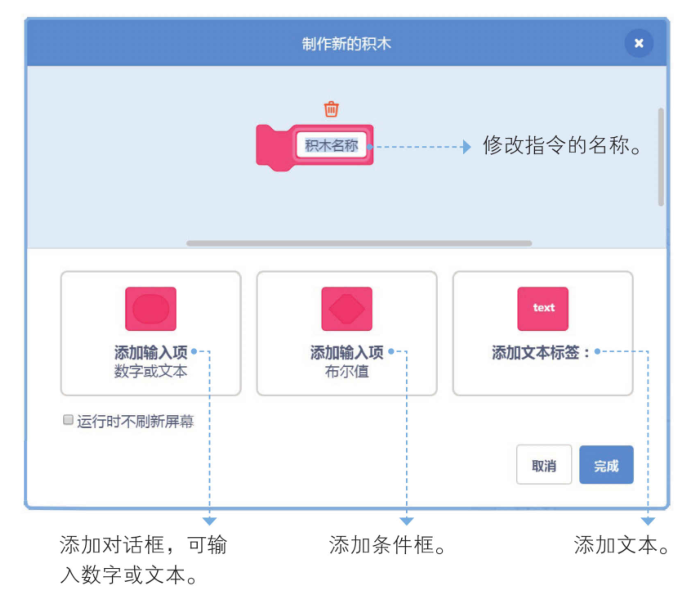Choose the 添加文本标签 option label
698x596 pixels.
click(541, 353)
